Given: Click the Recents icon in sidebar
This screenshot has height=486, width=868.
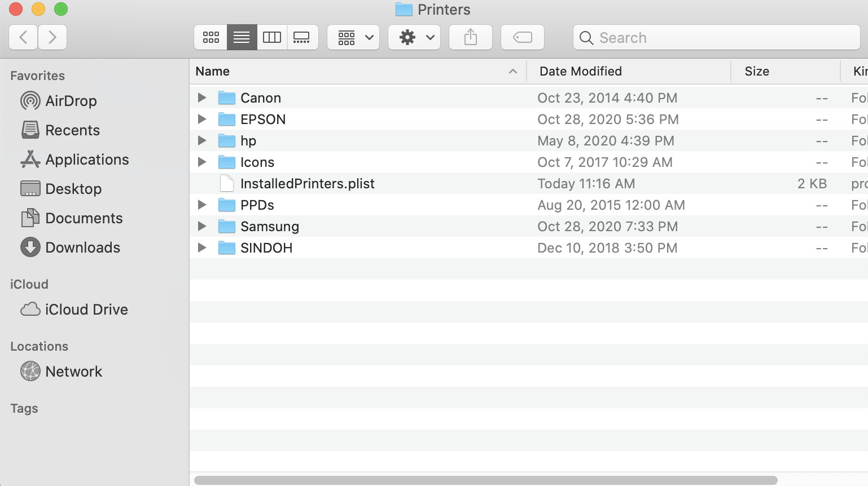Looking at the screenshot, I should click(30, 130).
